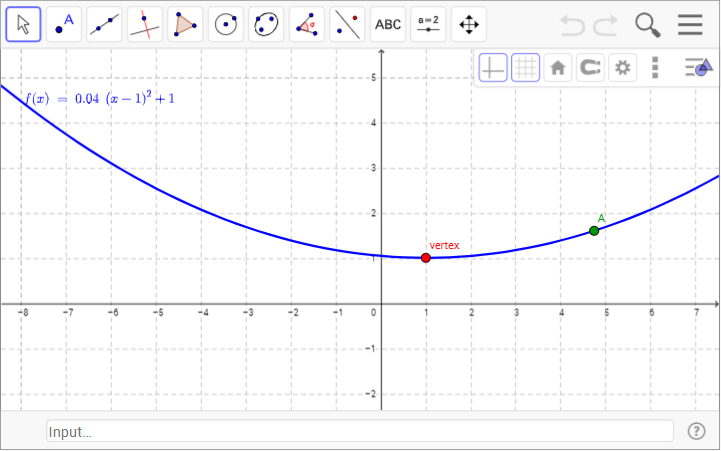The width and height of the screenshot is (721, 451).
Task: Open graphics settings gear
Action: pyautogui.click(x=623, y=68)
